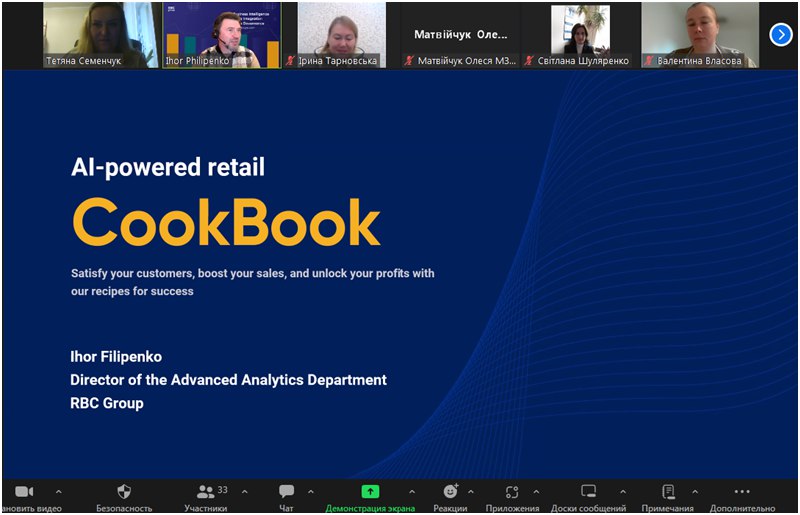Image resolution: width=800 pixels, height=515 pixels.
Task: Click 'Director of the Advanced Analytics Department' text
Action: (228, 380)
